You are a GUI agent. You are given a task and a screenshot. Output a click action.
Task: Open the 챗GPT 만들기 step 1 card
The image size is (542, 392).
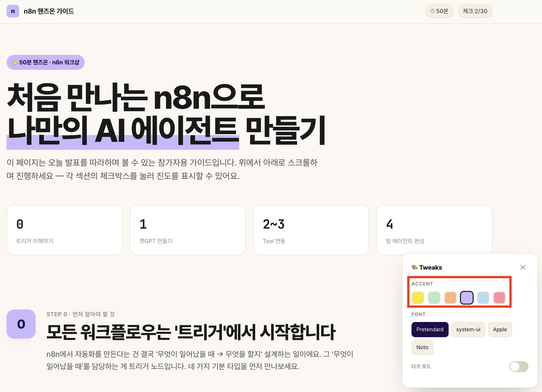click(x=188, y=230)
